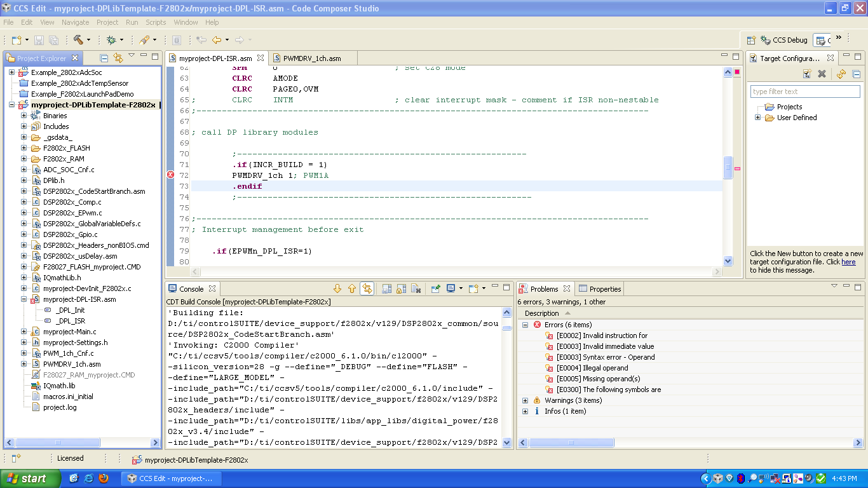This screenshot has width=868, height=488.
Task: Toggle Link with Editor in Project Explorer
Action: 118,58
